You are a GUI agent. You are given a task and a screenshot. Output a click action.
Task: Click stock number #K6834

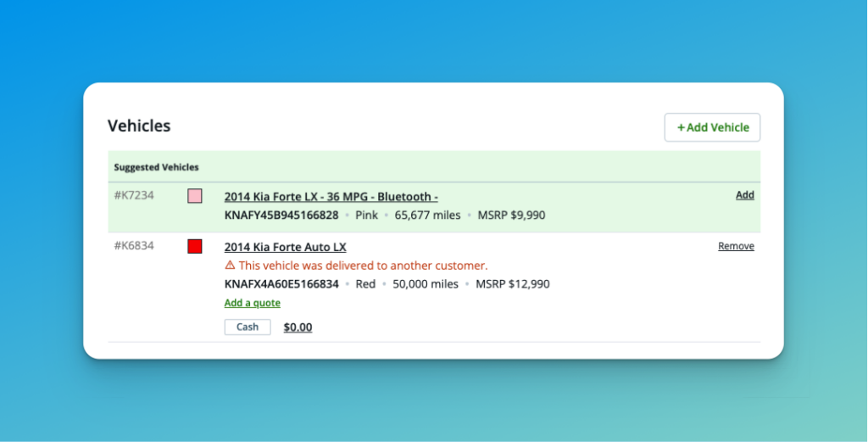click(134, 246)
